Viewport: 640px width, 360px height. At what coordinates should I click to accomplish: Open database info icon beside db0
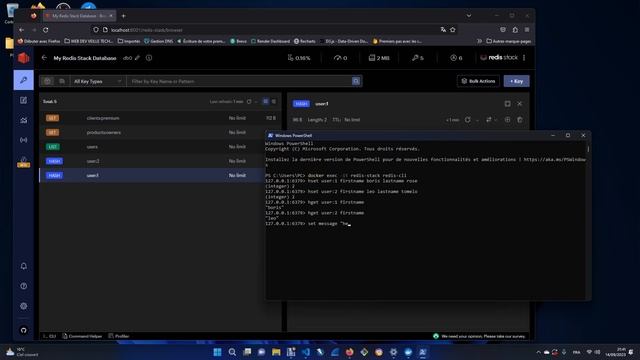149,58
